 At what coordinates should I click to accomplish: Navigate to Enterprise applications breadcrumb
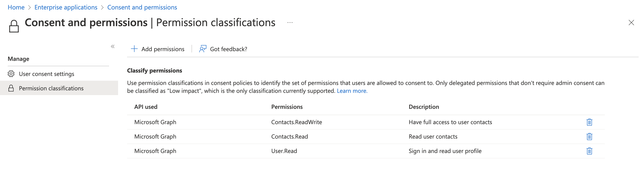pos(66,7)
